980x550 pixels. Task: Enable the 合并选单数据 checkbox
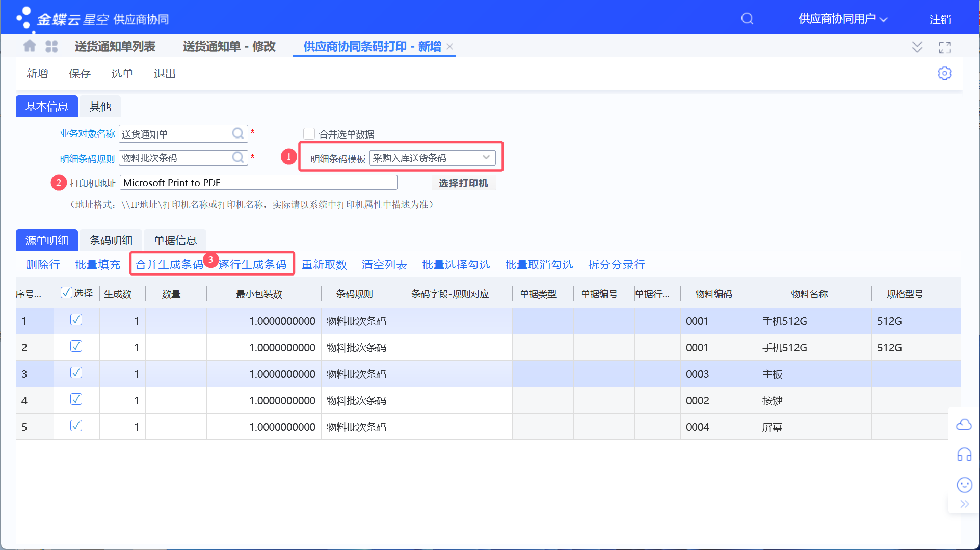[x=309, y=133]
